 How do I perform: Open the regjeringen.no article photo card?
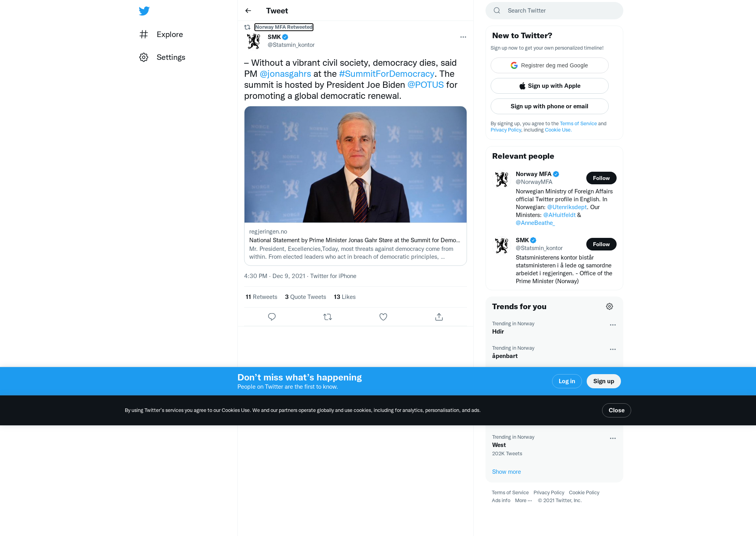pos(356,164)
